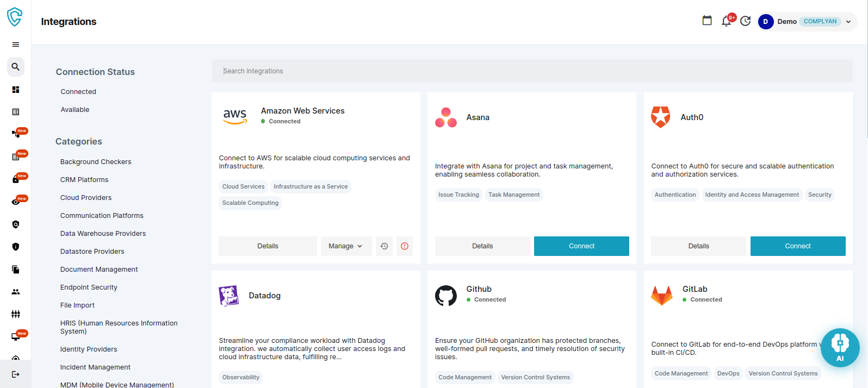Click the D user avatar
The height and width of the screenshot is (388, 868).
(766, 22)
